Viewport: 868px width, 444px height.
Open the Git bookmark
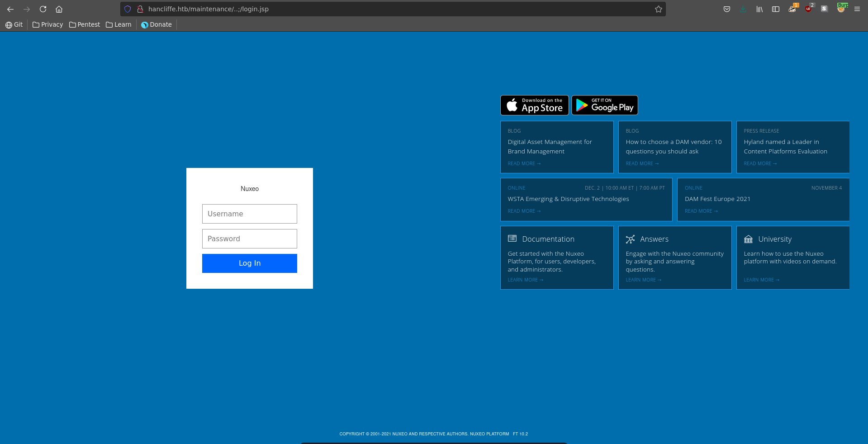(14, 24)
